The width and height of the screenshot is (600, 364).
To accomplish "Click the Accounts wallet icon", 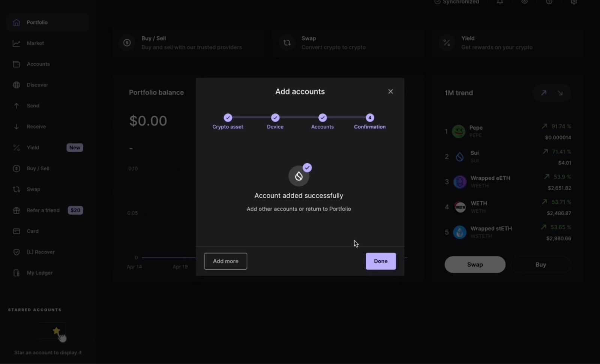I will (x=16, y=64).
